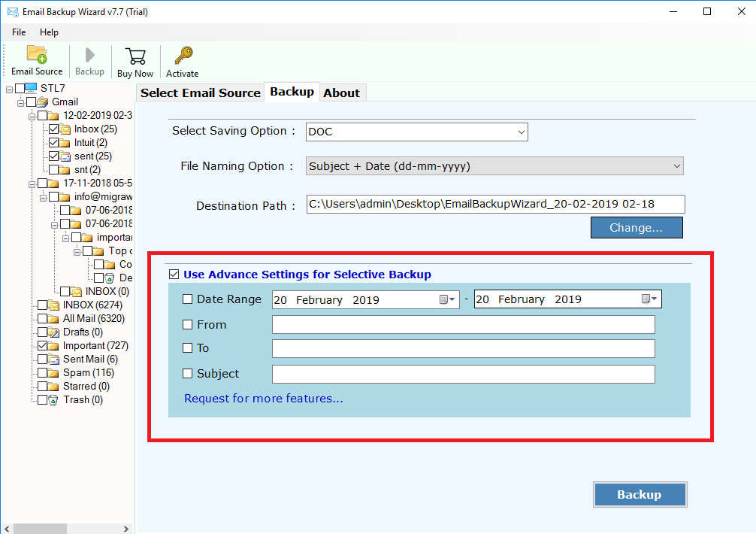
Task: Click the blue Backup button
Action: coord(640,494)
